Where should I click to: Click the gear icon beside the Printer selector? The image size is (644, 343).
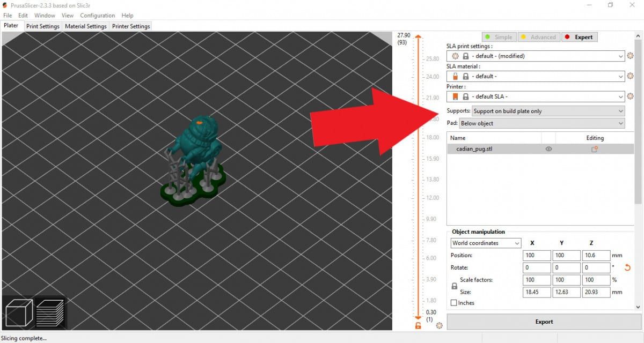(x=631, y=96)
